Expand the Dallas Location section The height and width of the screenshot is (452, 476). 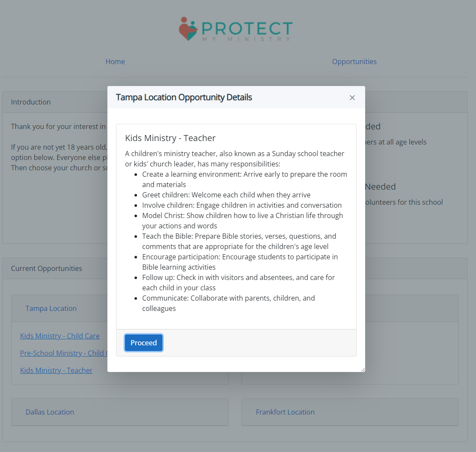click(x=50, y=412)
